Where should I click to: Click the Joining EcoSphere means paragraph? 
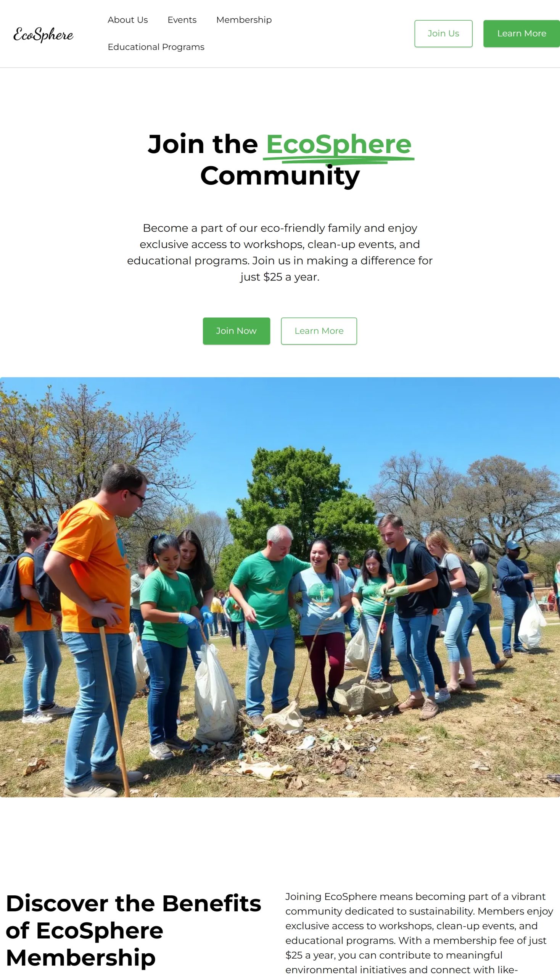coord(419,933)
